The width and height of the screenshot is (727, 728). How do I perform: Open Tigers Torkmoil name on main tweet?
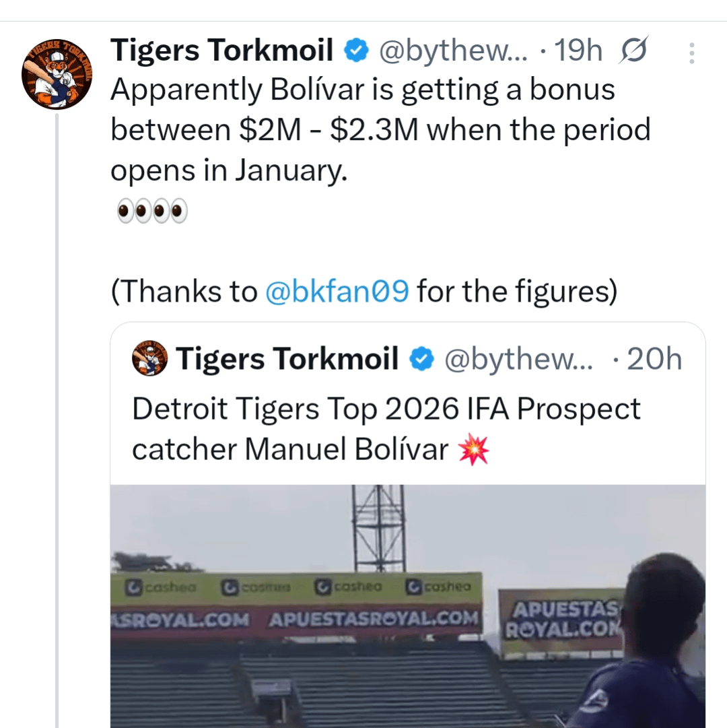[221, 51]
